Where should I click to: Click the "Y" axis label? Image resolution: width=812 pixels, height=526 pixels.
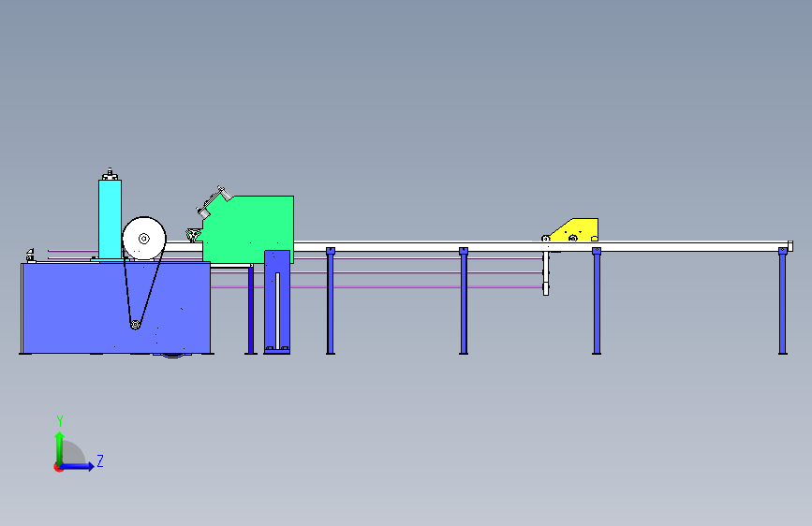60,420
